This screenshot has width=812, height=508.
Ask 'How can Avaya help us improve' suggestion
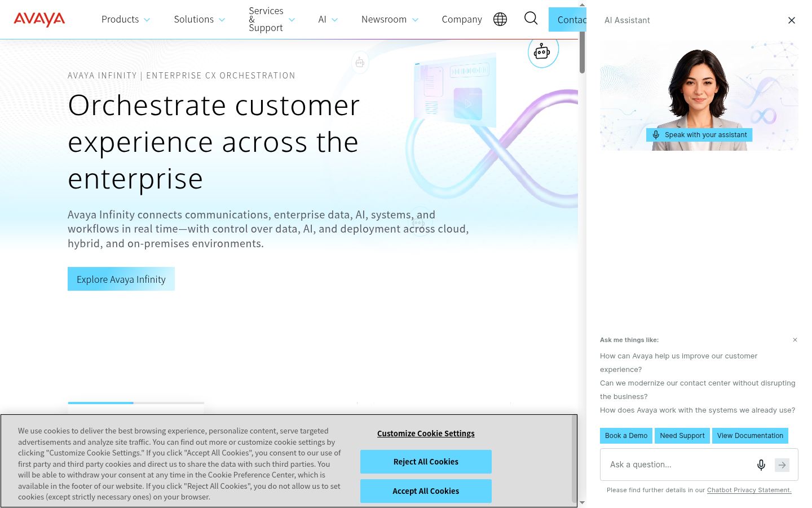pos(679,363)
